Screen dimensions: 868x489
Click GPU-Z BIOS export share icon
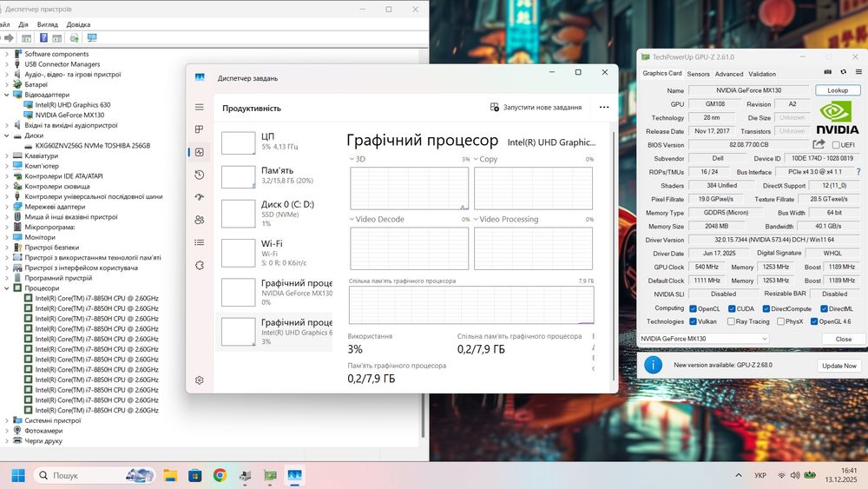[x=819, y=144]
